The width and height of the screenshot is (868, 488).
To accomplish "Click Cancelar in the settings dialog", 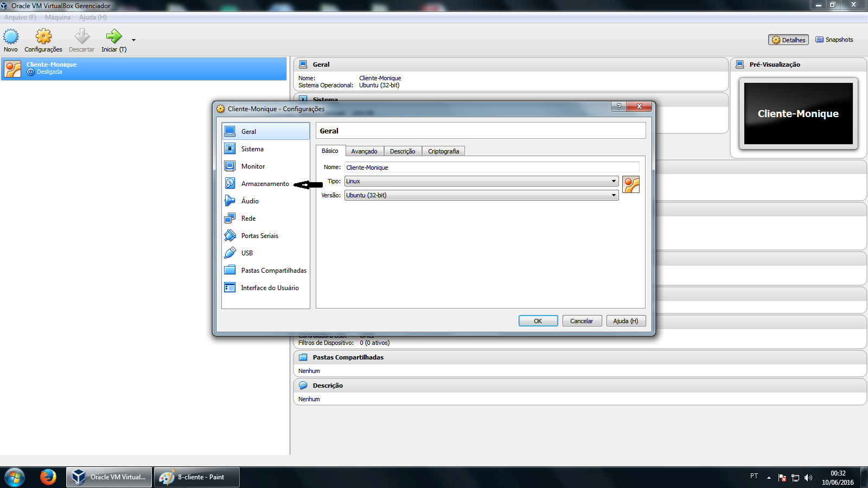I will click(582, 321).
